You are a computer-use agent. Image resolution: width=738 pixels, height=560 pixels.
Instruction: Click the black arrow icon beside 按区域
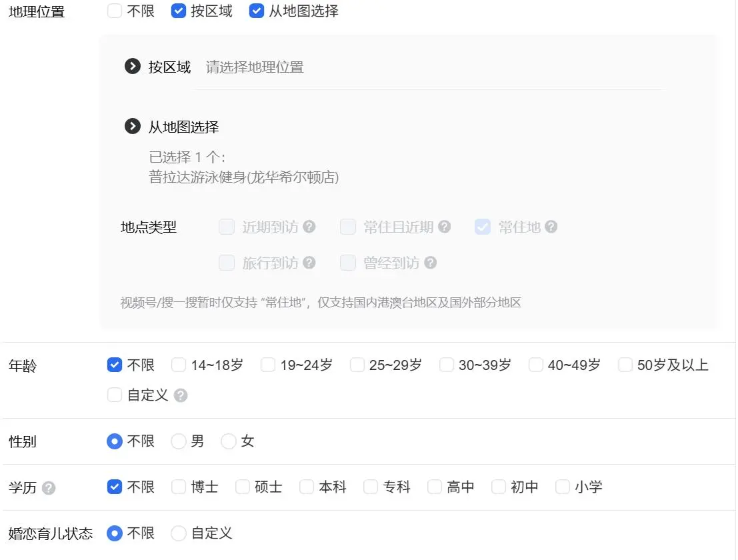(x=132, y=66)
